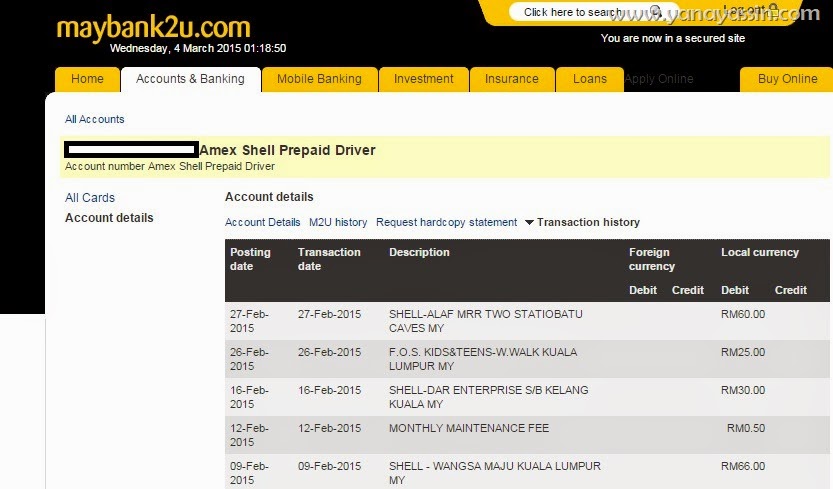Open the Mobile Banking tab
833x489 pixels.
[x=319, y=79]
